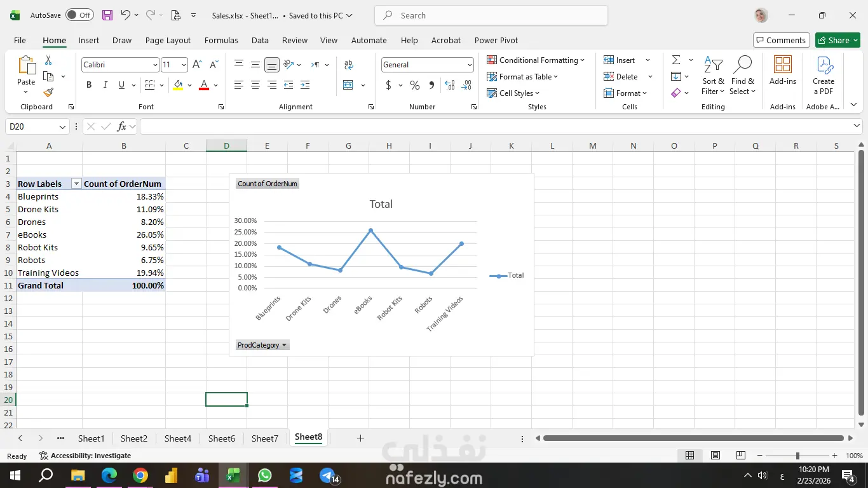Click the Search box in title bar

pyautogui.click(x=491, y=15)
